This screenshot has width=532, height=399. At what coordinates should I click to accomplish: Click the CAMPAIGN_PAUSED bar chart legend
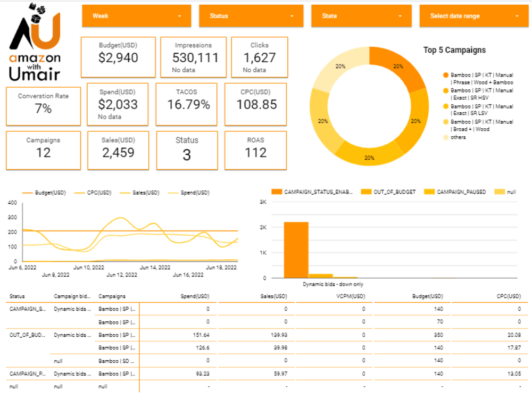click(x=455, y=192)
